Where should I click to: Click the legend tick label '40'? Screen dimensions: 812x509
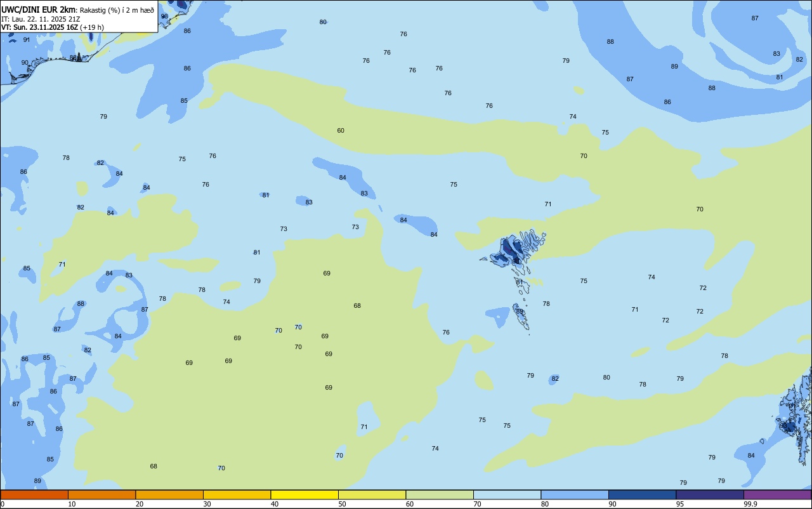pyautogui.click(x=275, y=504)
